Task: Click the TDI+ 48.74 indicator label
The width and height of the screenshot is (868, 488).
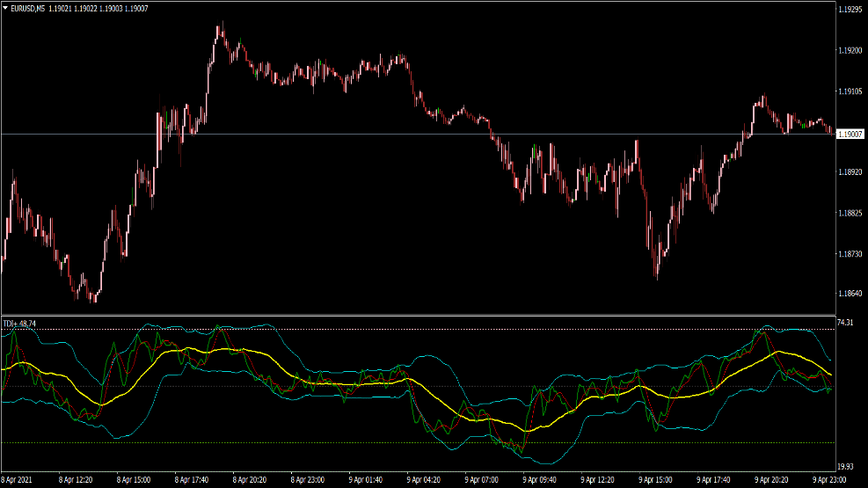Action: pos(19,324)
